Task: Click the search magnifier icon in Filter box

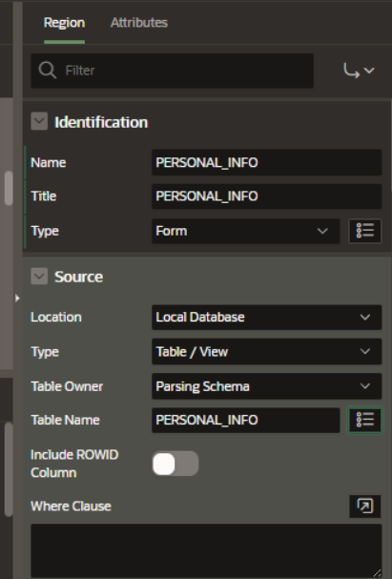Action: (x=48, y=71)
